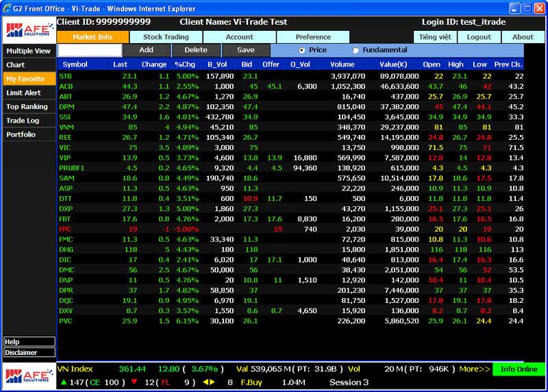548x392 pixels.
Task: Click the AFE Solutions logo at bottom left
Action: [x=29, y=376]
